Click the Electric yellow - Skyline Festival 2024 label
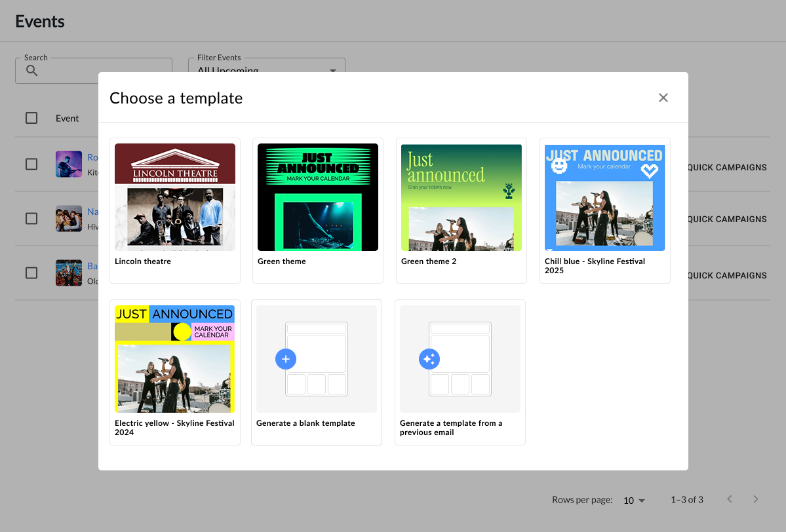786x532 pixels. point(174,428)
